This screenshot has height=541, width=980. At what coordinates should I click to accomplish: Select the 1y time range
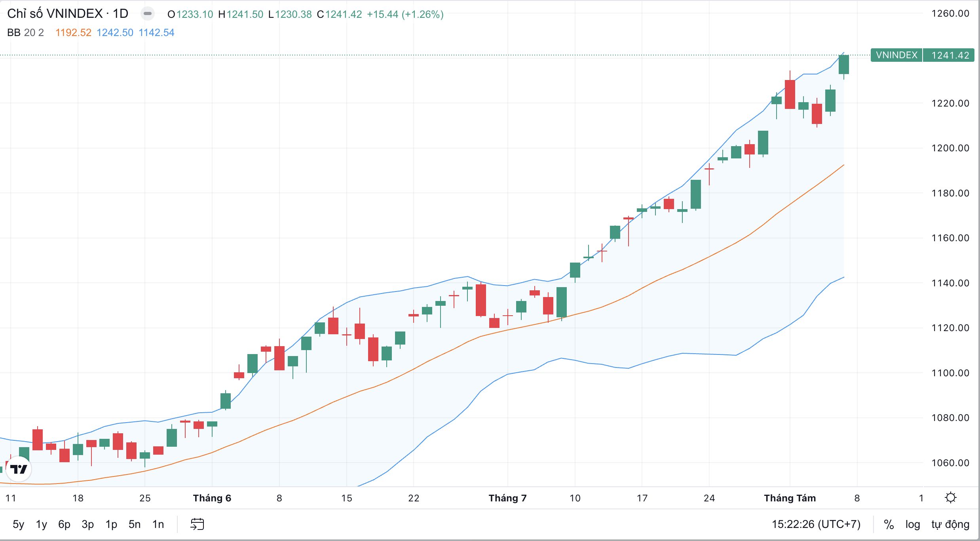(42, 524)
